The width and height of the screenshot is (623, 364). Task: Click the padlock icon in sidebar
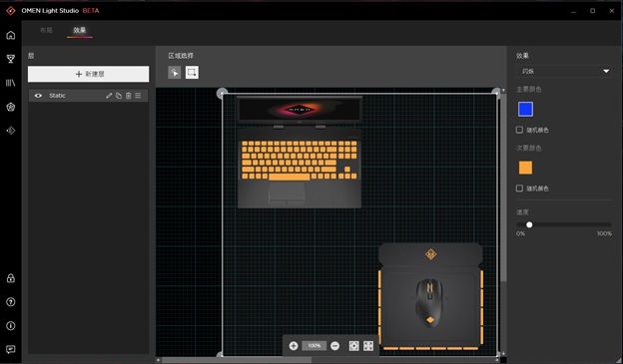click(x=11, y=278)
